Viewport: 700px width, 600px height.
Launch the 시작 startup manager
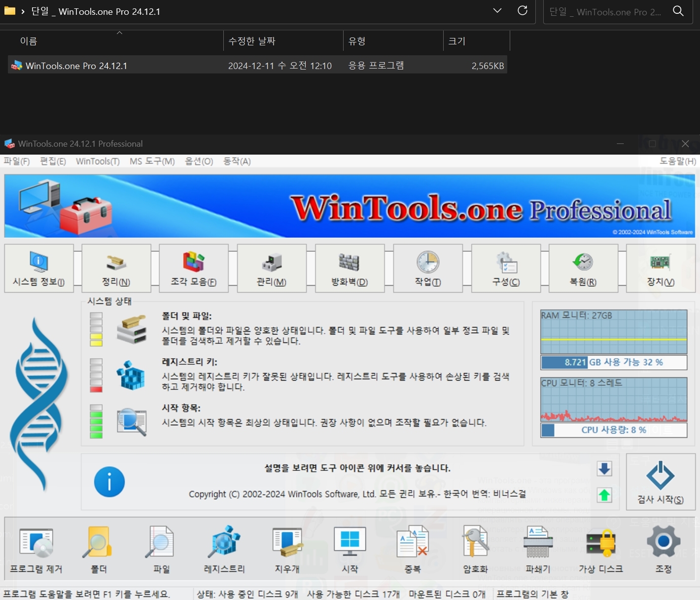350,550
